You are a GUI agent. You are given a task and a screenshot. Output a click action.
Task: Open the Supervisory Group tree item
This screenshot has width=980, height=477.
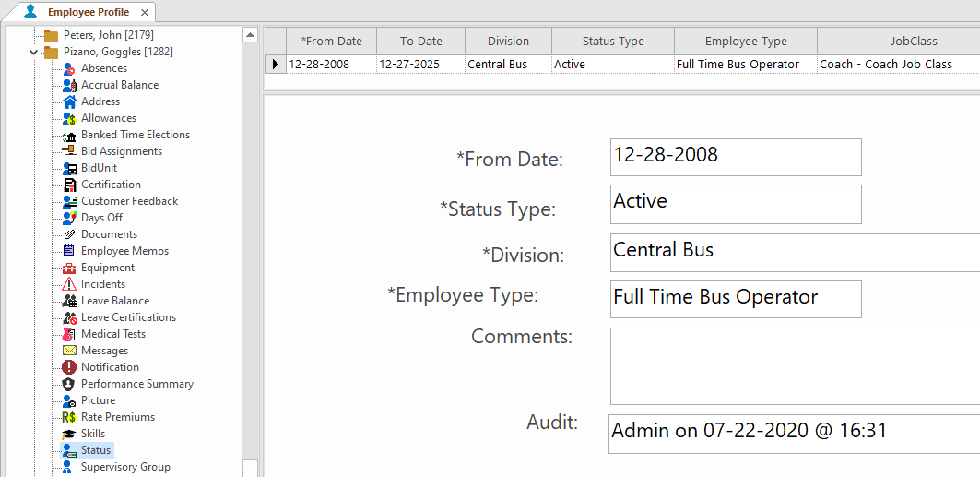[125, 467]
